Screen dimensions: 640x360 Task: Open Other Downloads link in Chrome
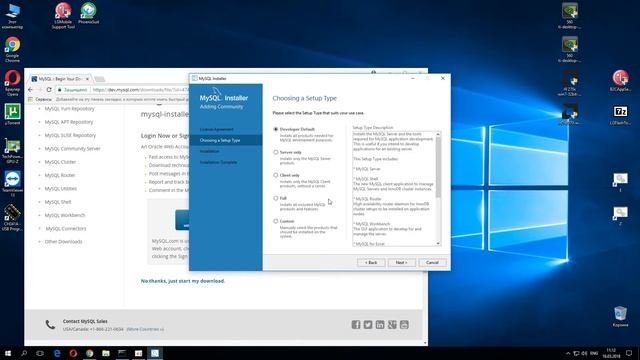coord(63,242)
